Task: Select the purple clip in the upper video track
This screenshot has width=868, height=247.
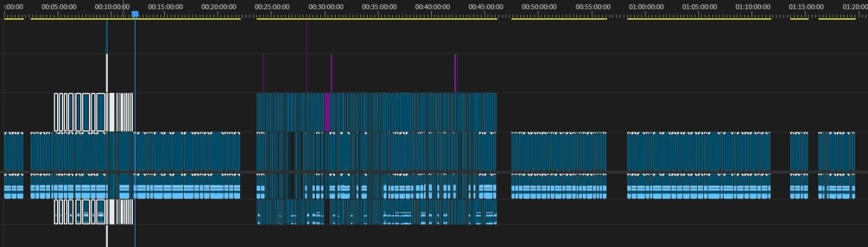Action: [x=327, y=112]
